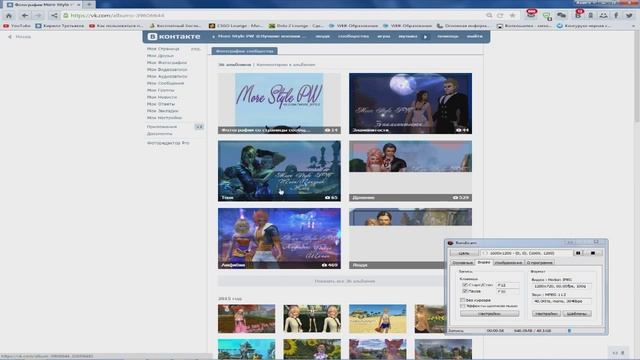640x360 pixels.
Task: Click the Bandicam title bar logo icon
Action: point(451,242)
